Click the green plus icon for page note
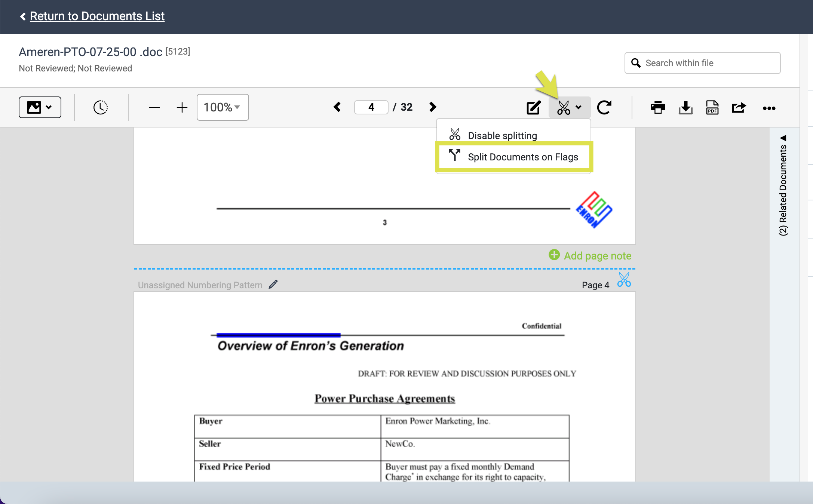 click(x=554, y=255)
